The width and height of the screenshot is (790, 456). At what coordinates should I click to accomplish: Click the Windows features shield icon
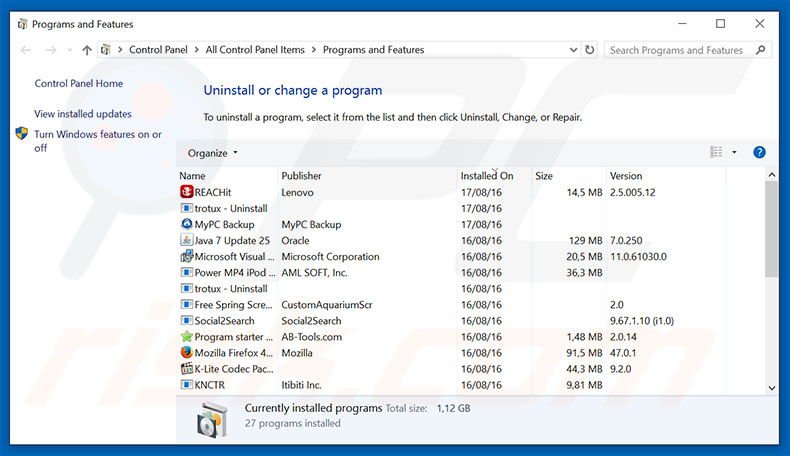(x=22, y=134)
